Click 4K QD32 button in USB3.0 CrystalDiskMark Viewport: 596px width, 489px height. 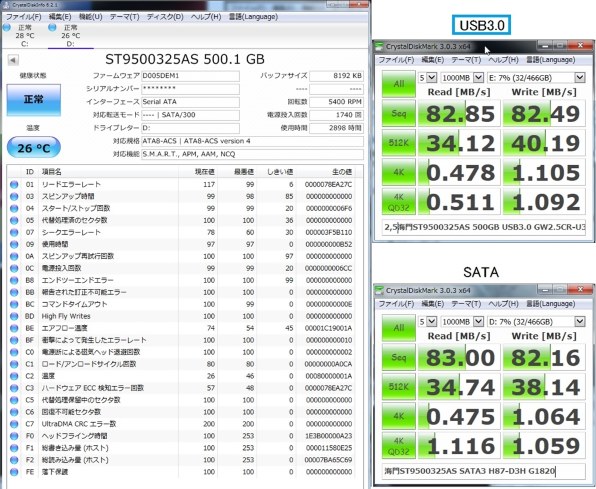[x=398, y=202]
